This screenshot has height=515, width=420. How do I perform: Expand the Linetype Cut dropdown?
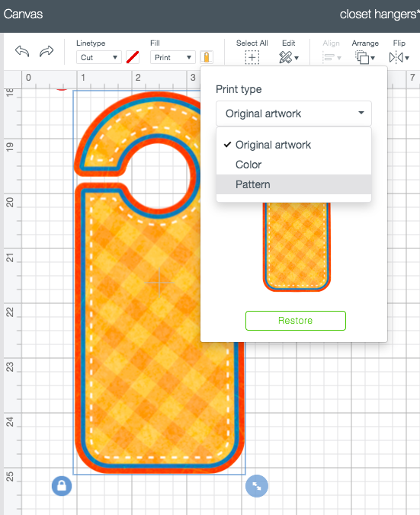(99, 57)
